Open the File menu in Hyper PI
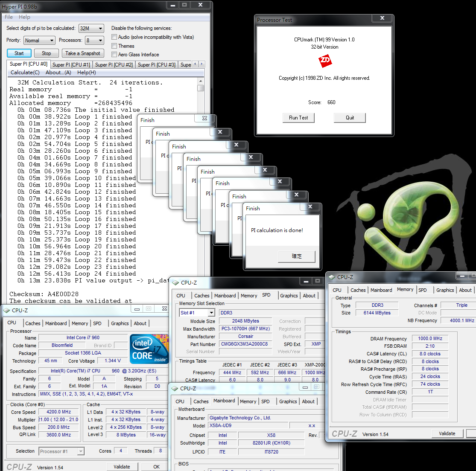 pyautogui.click(x=9, y=17)
